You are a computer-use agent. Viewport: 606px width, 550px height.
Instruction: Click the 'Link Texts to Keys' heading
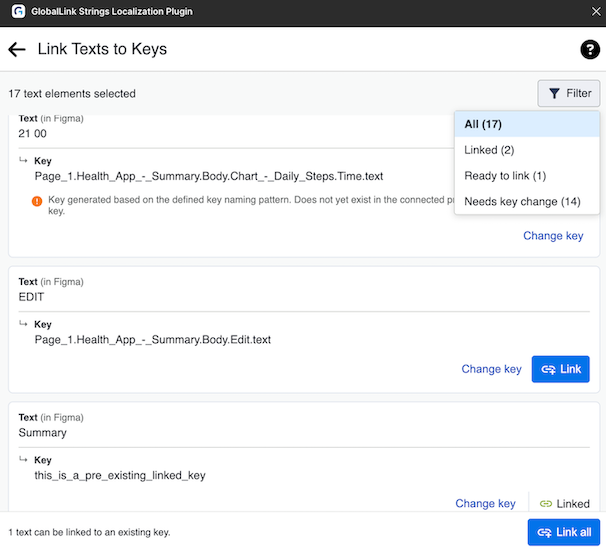click(102, 49)
